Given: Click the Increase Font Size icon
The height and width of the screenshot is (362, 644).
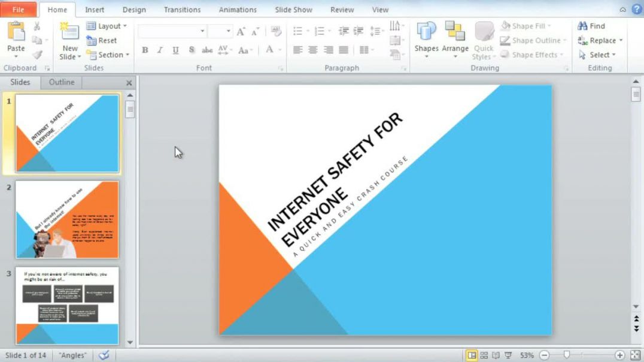Looking at the screenshot, I should point(241,31).
